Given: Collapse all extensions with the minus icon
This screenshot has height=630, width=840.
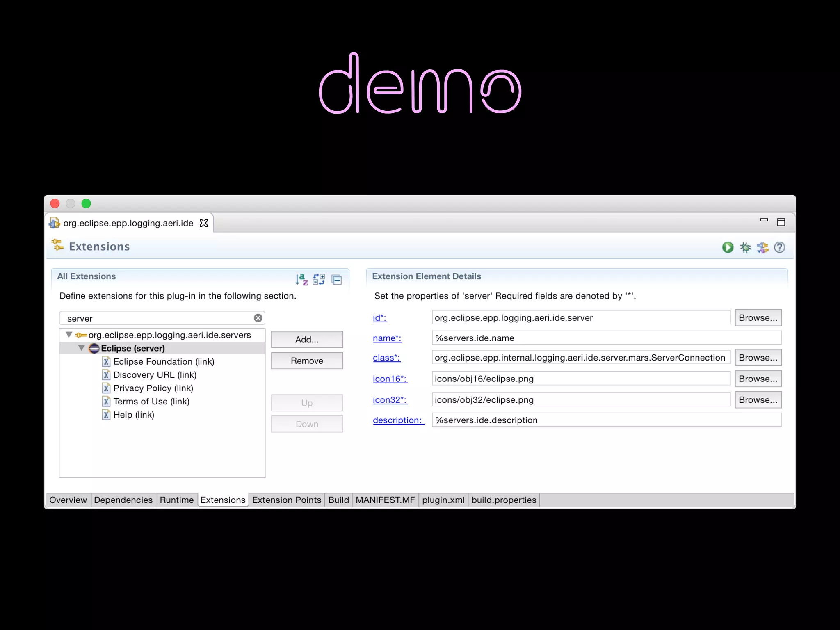Looking at the screenshot, I should (337, 280).
